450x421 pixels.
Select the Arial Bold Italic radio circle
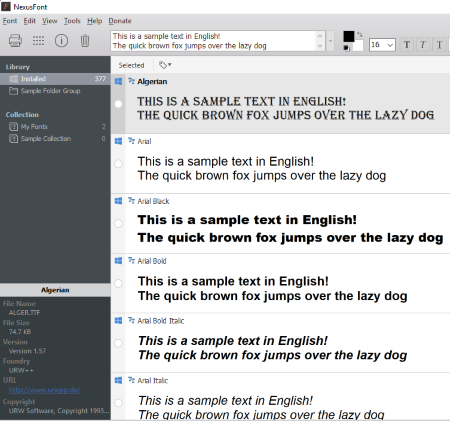coord(118,343)
